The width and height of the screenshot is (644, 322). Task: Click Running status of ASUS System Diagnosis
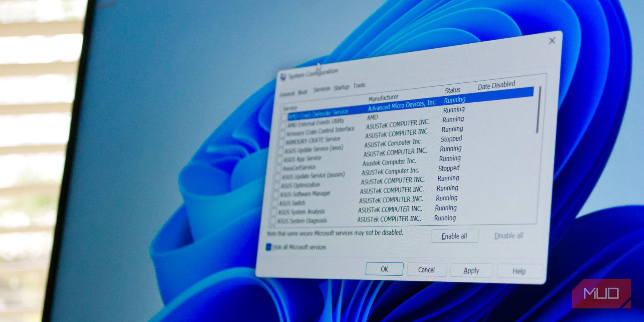click(445, 218)
